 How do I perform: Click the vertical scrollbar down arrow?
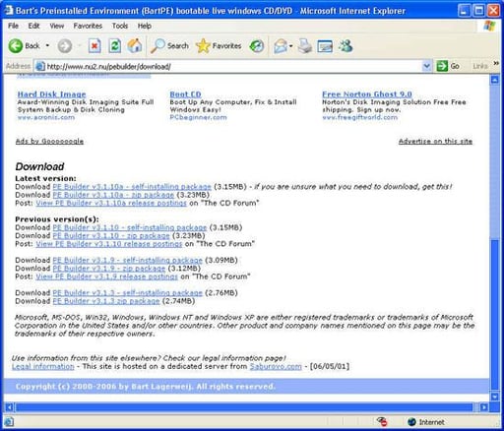(495, 397)
